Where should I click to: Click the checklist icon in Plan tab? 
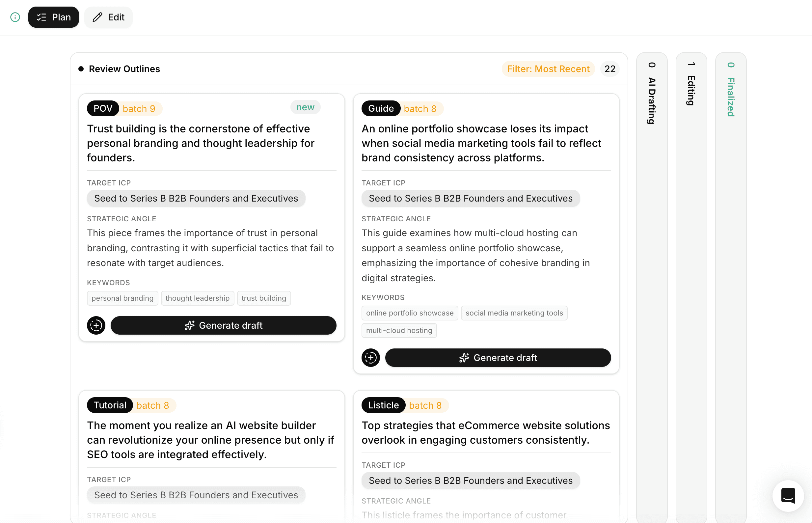[41, 17]
